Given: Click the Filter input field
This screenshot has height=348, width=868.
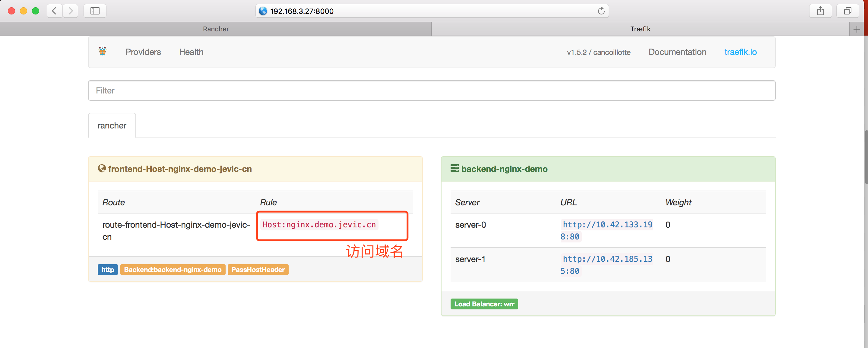Looking at the screenshot, I should [x=431, y=90].
